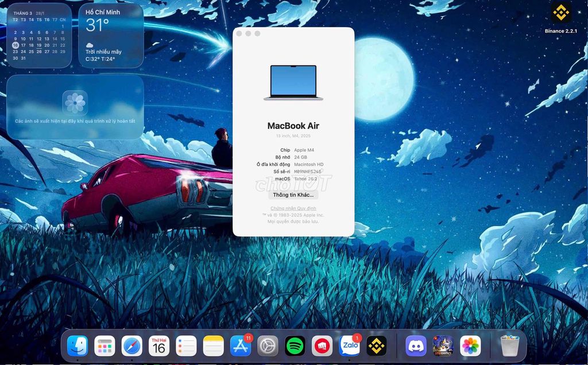The width and height of the screenshot is (588, 365).
Task: Open the yellow Notes app in the dock
Action: click(x=214, y=345)
